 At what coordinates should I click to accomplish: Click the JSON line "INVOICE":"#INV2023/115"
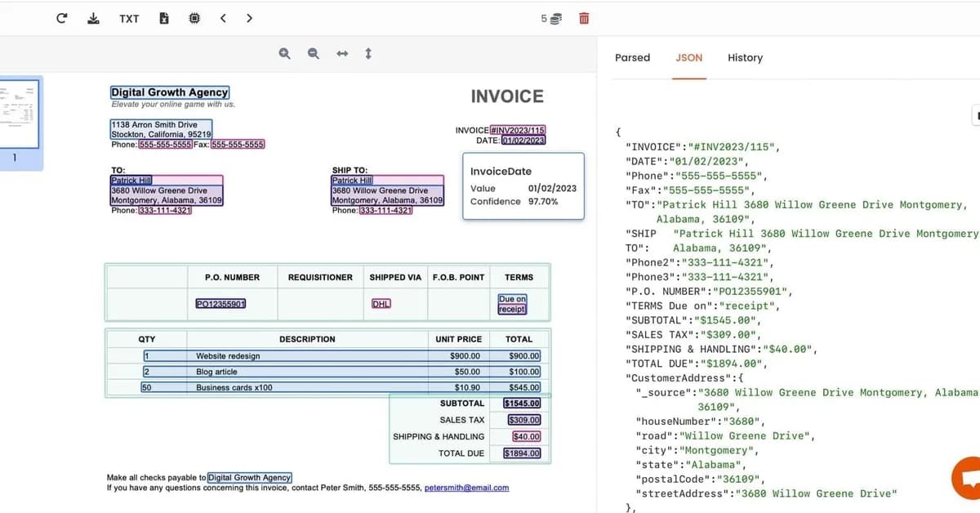[x=703, y=148]
